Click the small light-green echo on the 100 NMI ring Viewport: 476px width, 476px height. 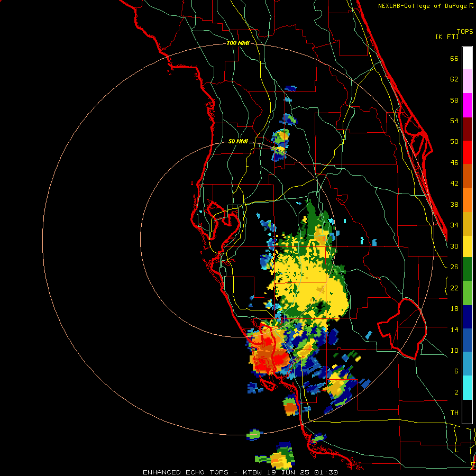pyautogui.click(x=254, y=435)
